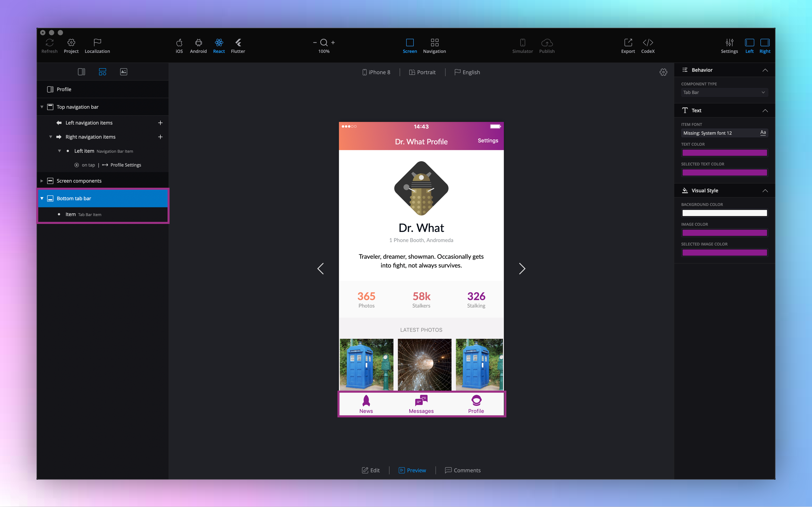Select the on tap Profile Settings action
This screenshot has height=507, width=812.
click(108, 165)
